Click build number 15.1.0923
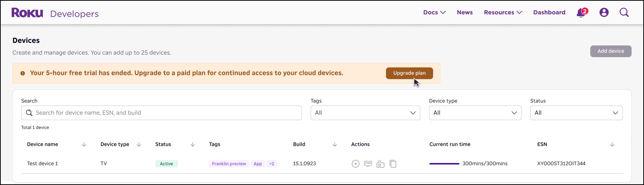 click(x=304, y=164)
